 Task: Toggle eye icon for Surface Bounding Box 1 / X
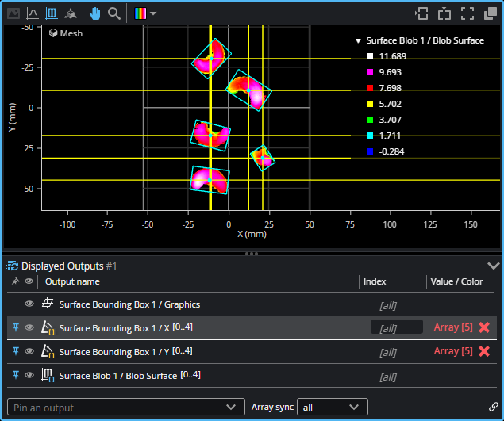29,327
